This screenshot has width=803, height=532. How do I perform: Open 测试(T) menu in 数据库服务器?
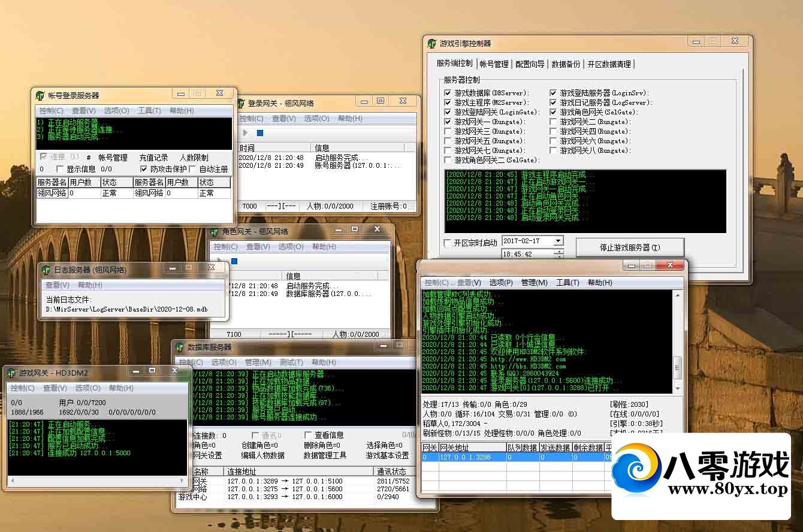(x=291, y=362)
